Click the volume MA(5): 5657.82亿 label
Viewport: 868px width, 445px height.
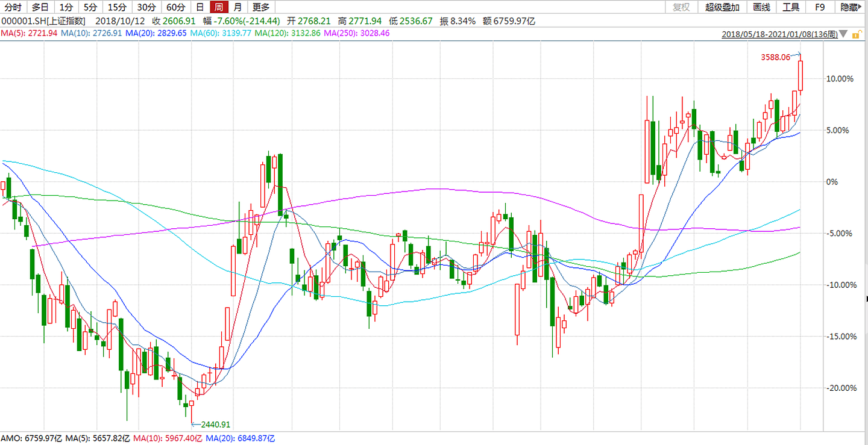[98, 438]
